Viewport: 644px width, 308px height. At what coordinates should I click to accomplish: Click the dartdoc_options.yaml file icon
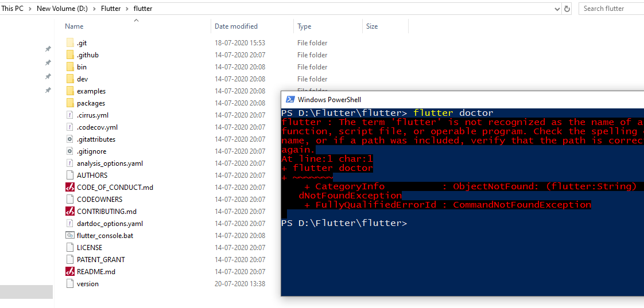[x=70, y=224]
